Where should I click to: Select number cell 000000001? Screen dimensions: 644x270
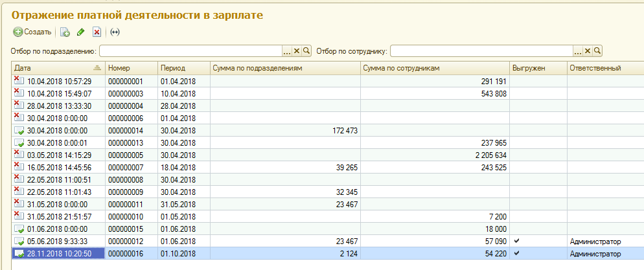(126, 81)
